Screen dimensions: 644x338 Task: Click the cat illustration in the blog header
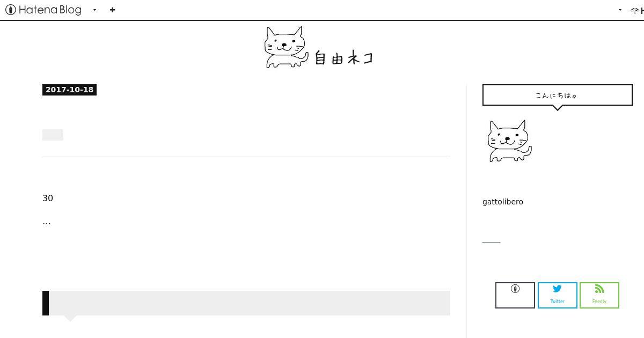pyautogui.click(x=286, y=47)
